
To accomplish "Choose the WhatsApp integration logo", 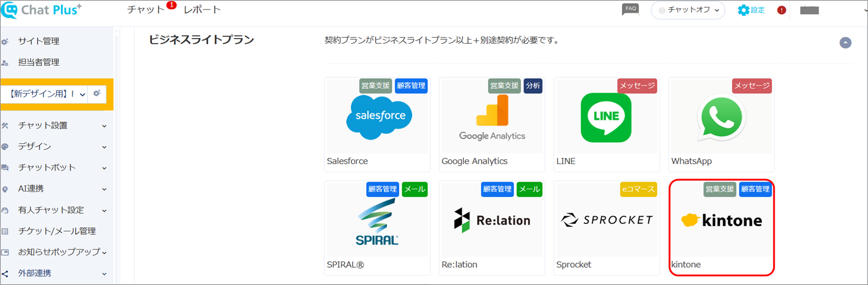I will click(x=721, y=118).
